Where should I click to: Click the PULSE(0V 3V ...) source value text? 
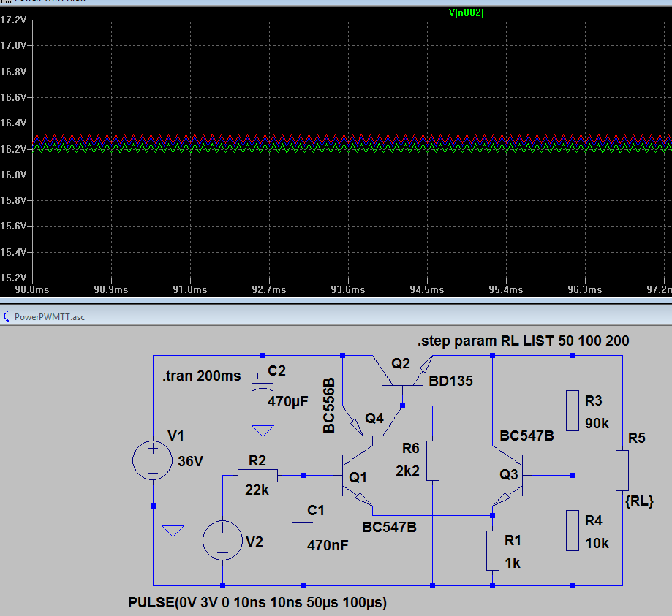pos(257,602)
